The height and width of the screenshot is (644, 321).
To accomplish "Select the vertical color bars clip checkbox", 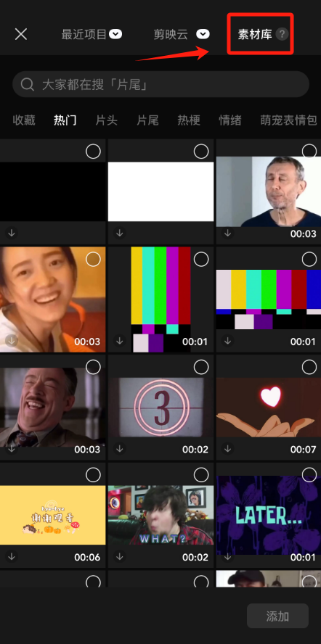I will point(201,259).
